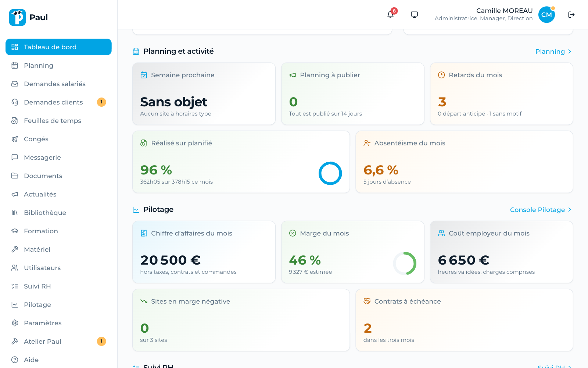
Task: Click clock icon on Retards du mois card
Action: 441,75
